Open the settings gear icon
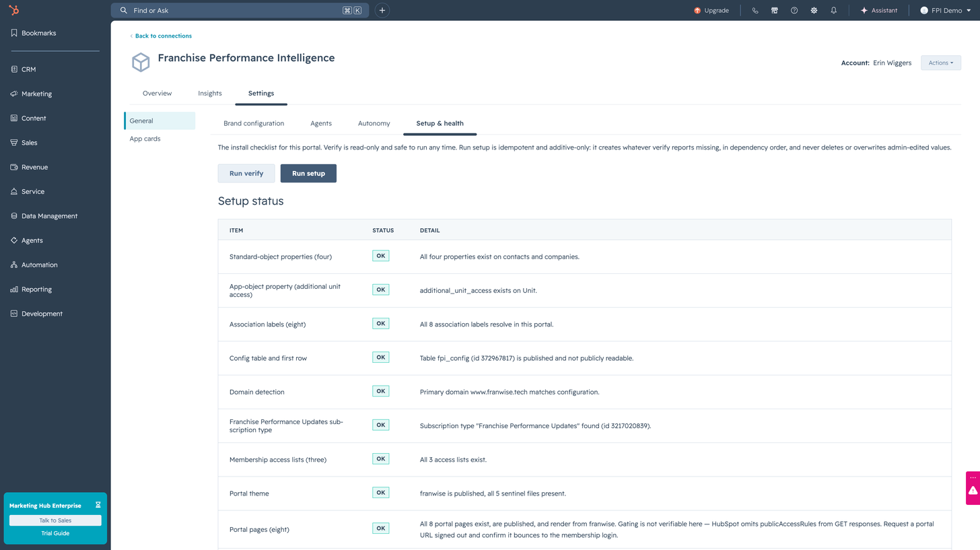The image size is (980, 550). point(814,10)
